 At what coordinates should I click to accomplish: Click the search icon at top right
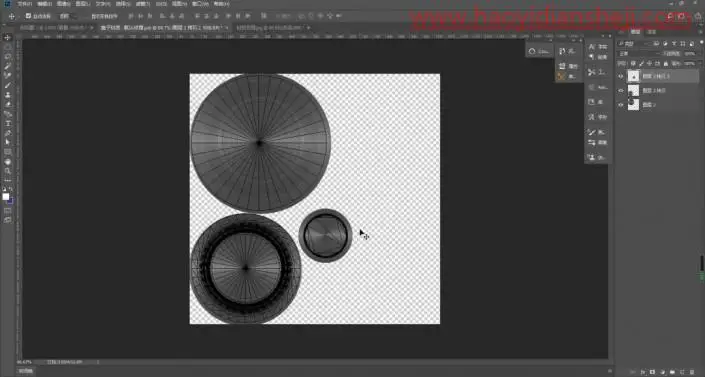click(670, 16)
